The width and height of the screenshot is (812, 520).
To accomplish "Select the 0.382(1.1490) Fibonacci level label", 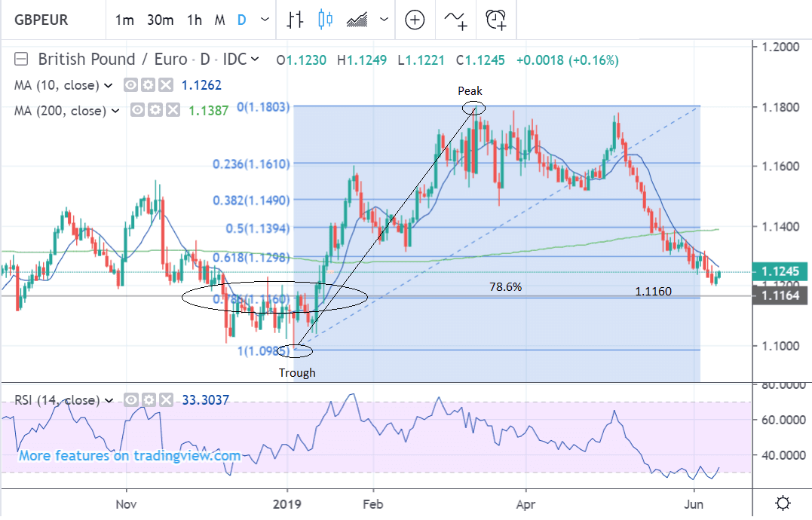I will point(252,200).
